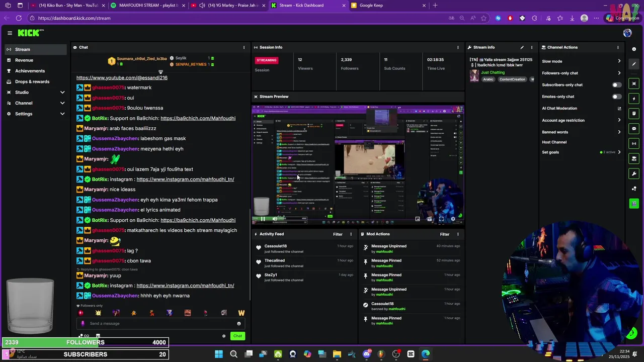644x362 pixels.
Task: Open FL Studio from the taskbar
Action: (381, 354)
